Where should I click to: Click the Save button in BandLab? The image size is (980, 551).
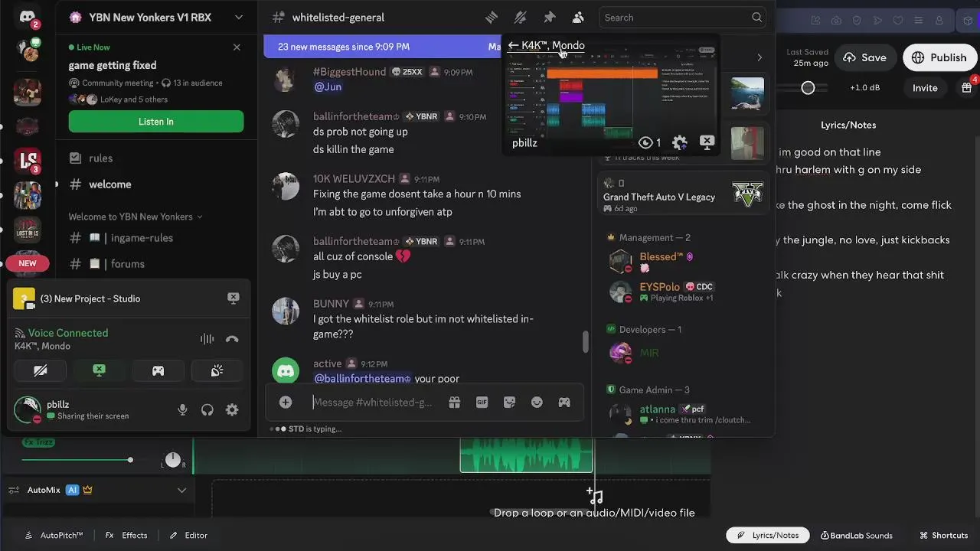pos(864,57)
